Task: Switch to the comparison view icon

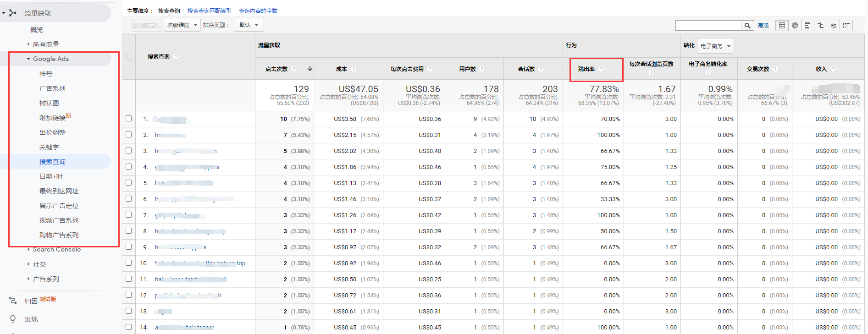Action: click(820, 26)
